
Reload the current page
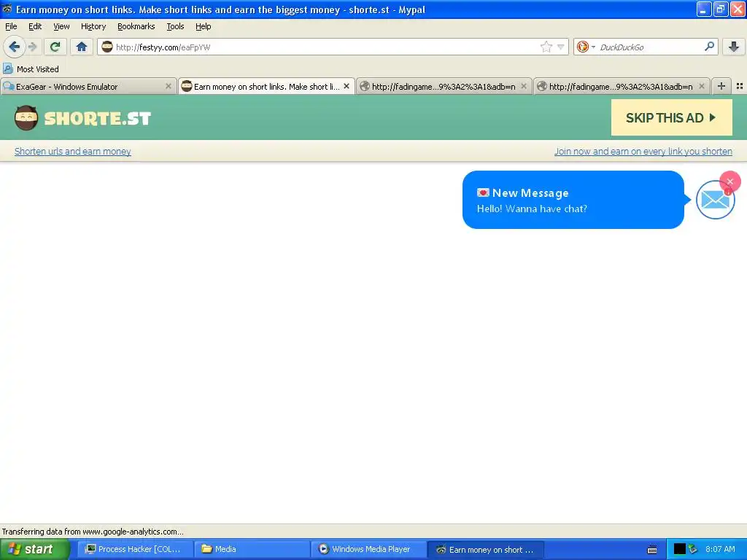[x=55, y=47]
